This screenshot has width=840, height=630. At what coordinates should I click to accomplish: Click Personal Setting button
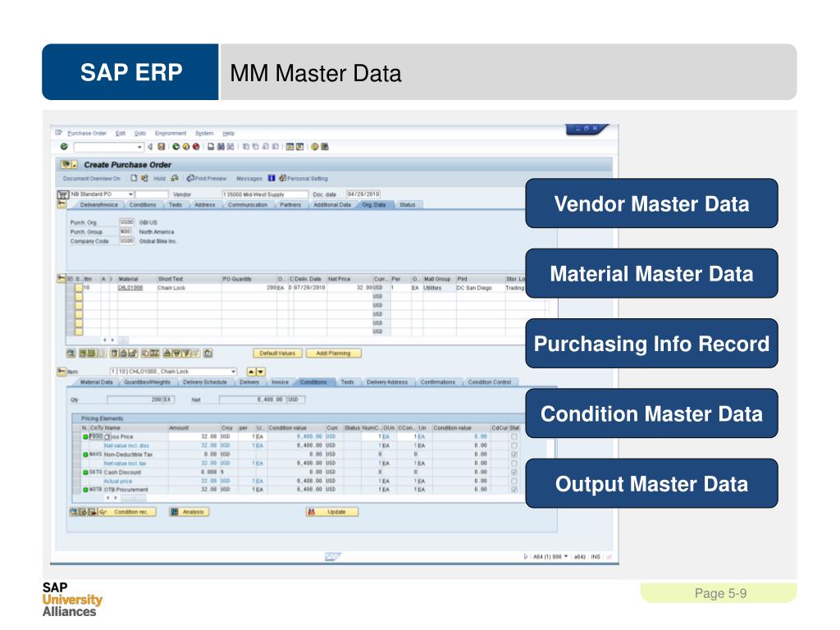pyautogui.click(x=304, y=179)
